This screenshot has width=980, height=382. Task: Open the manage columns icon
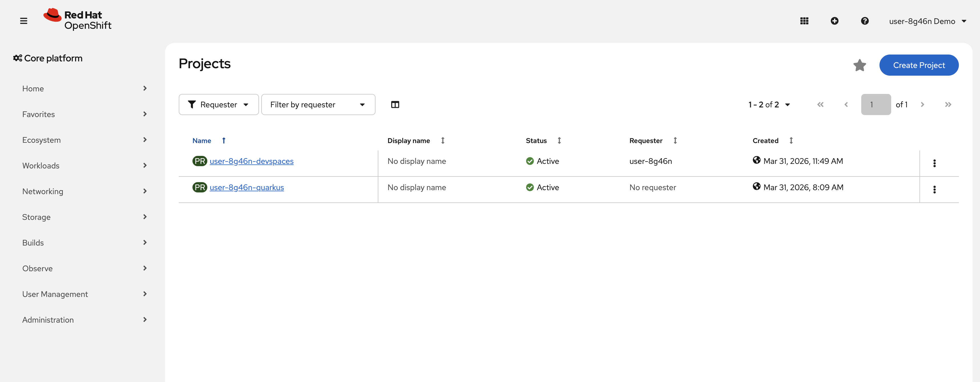point(395,104)
